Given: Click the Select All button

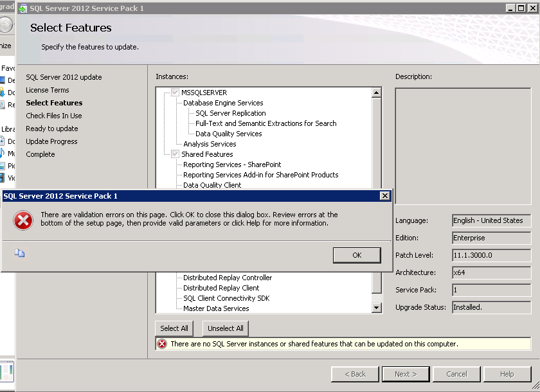Looking at the screenshot, I should click(x=174, y=328).
